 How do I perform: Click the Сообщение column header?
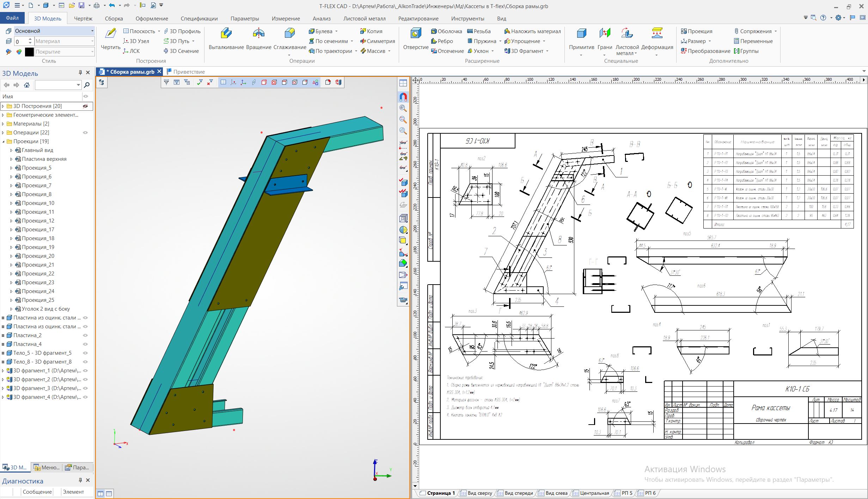[x=37, y=492]
